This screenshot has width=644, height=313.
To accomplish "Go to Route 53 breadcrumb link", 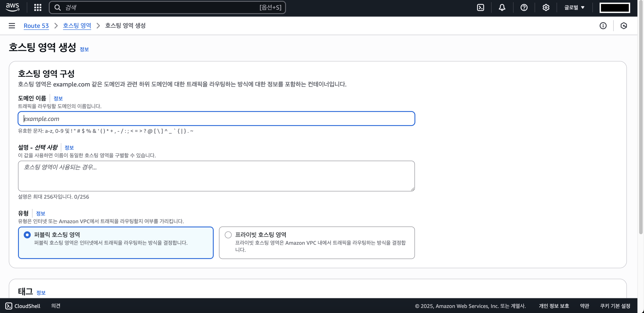I will [x=36, y=26].
